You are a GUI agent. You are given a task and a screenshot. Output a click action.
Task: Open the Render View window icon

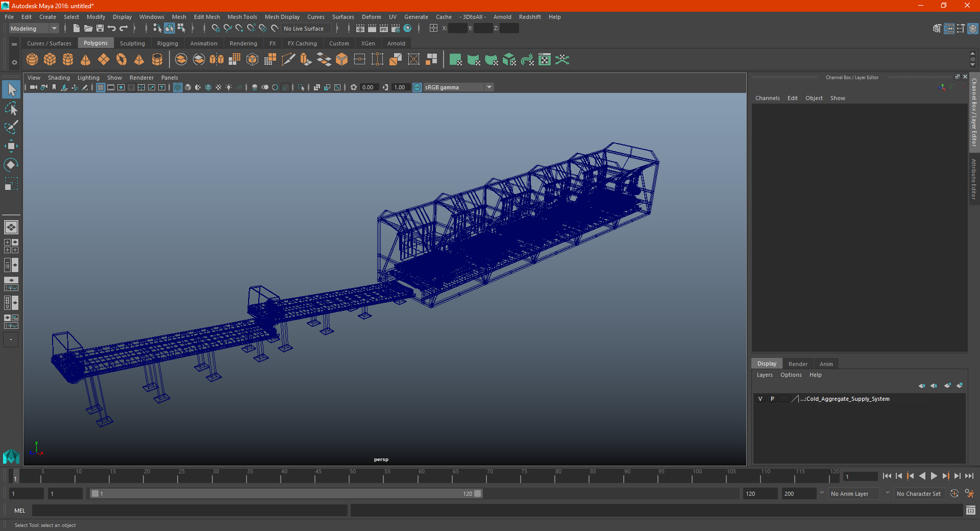(360, 29)
